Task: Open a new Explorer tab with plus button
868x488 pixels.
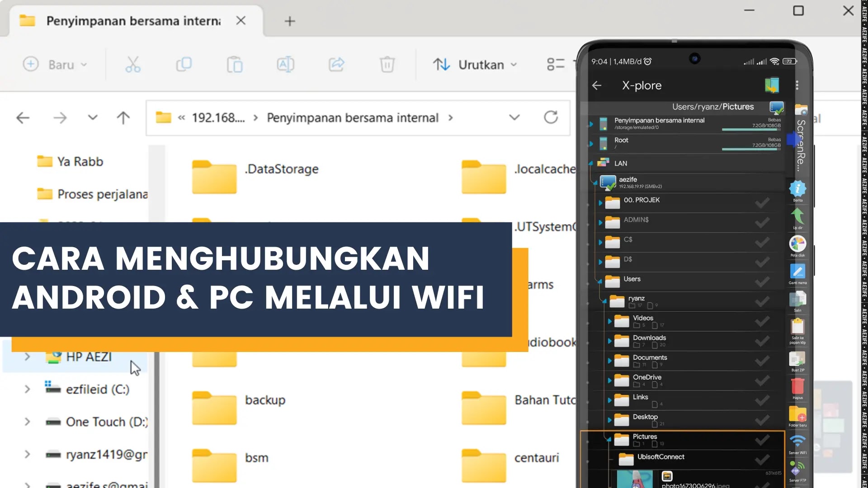Action: (x=290, y=21)
